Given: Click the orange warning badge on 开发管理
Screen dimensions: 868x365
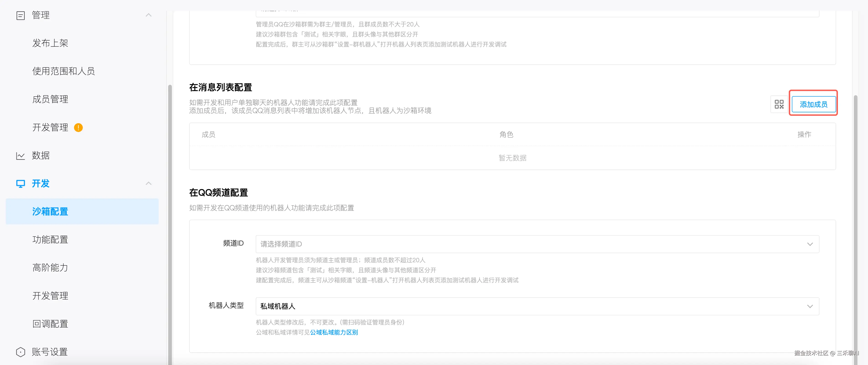Looking at the screenshot, I should click(x=78, y=128).
